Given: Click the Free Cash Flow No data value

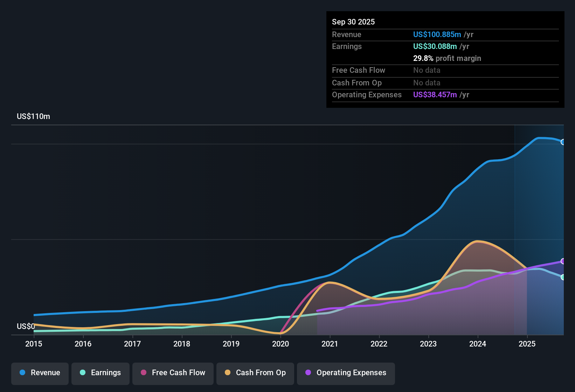Looking at the screenshot, I should tap(427, 70).
